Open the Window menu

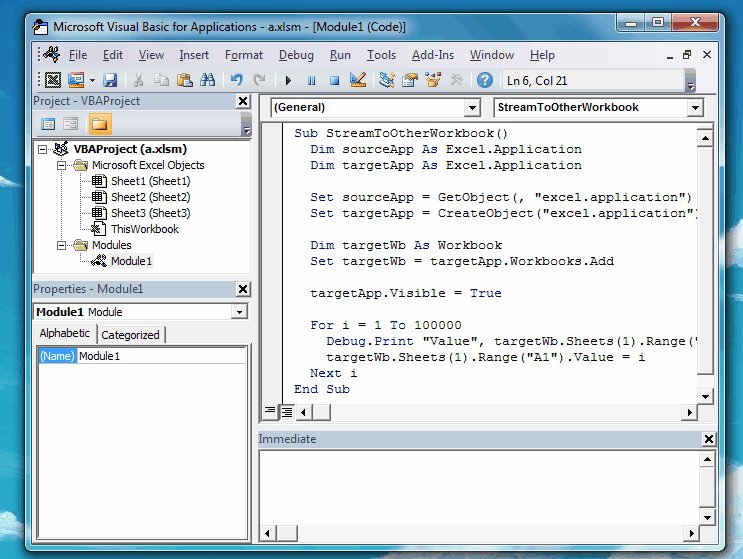[491, 55]
